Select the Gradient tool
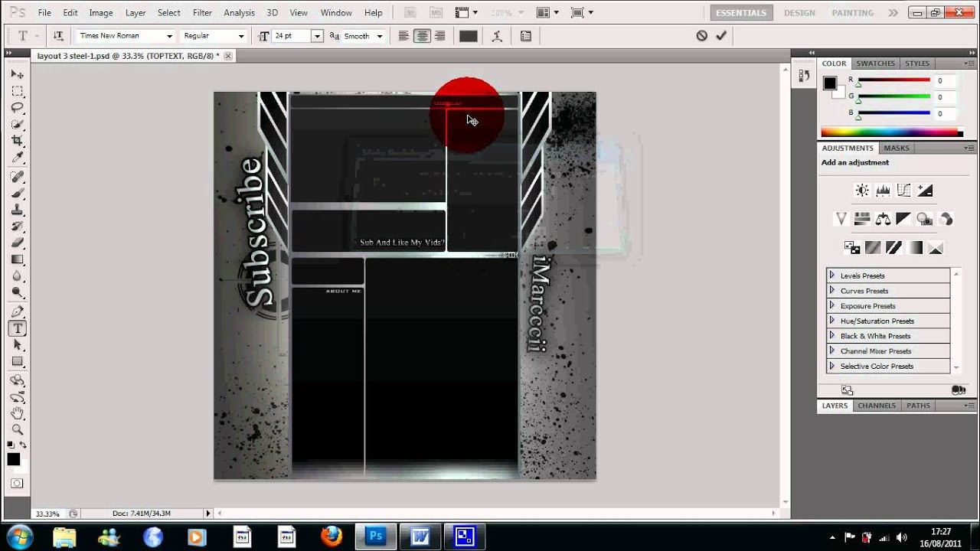 [x=17, y=259]
